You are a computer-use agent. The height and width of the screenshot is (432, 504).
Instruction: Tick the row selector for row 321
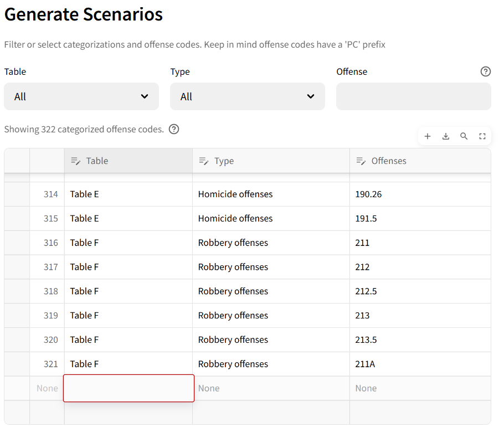[x=17, y=364]
